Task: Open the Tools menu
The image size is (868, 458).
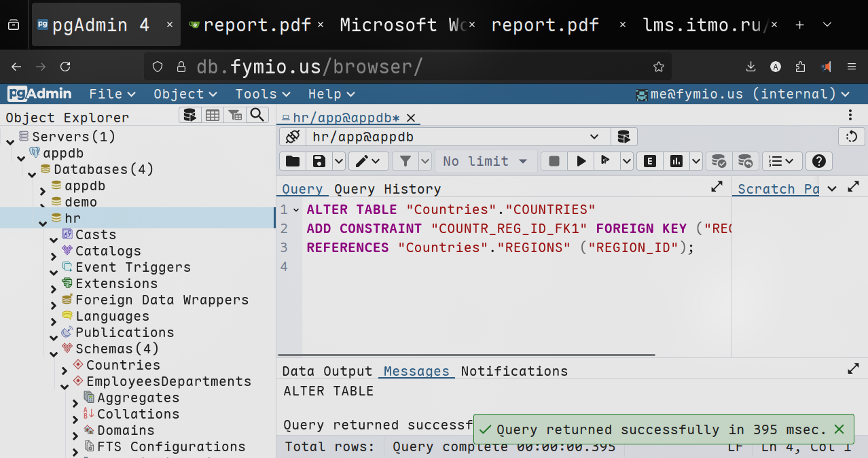Action: [x=262, y=94]
